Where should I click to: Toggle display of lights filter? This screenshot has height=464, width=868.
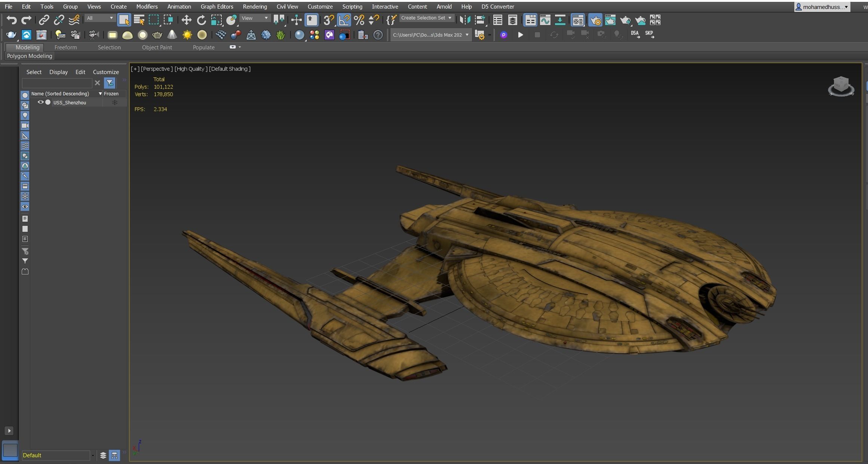pyautogui.click(x=25, y=116)
